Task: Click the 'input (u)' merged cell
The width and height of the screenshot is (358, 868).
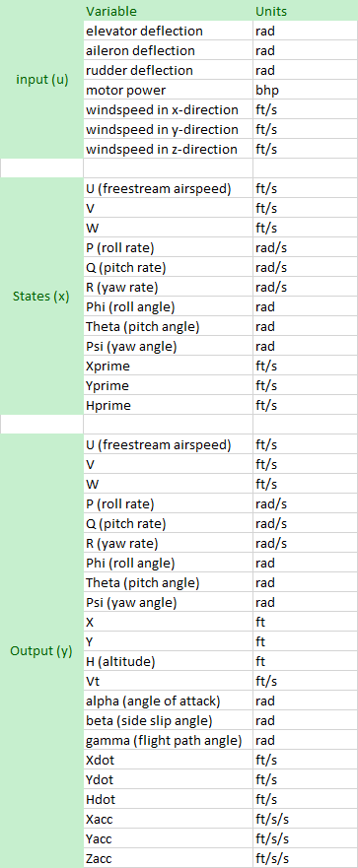Action: [x=41, y=79]
